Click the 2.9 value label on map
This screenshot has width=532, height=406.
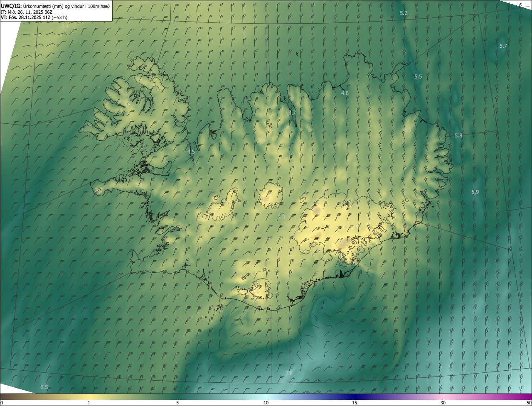(x=281, y=218)
